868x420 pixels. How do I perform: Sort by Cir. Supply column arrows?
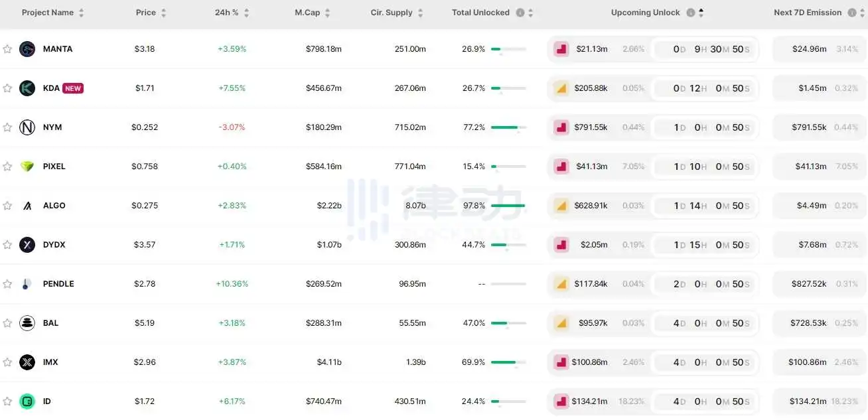[419, 13]
